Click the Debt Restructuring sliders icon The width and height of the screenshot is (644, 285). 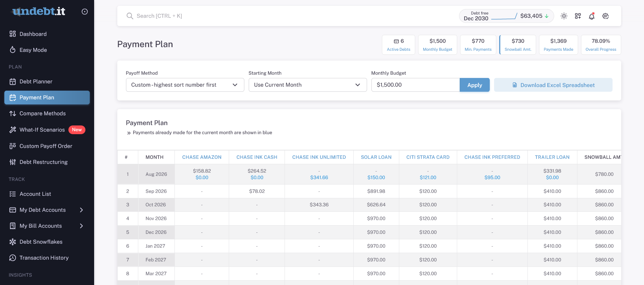[x=13, y=162]
